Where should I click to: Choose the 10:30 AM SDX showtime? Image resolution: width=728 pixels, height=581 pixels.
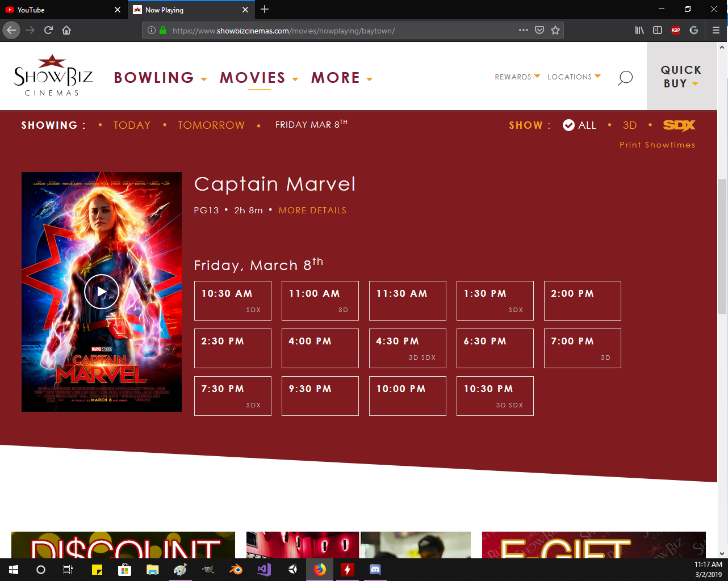(x=233, y=301)
